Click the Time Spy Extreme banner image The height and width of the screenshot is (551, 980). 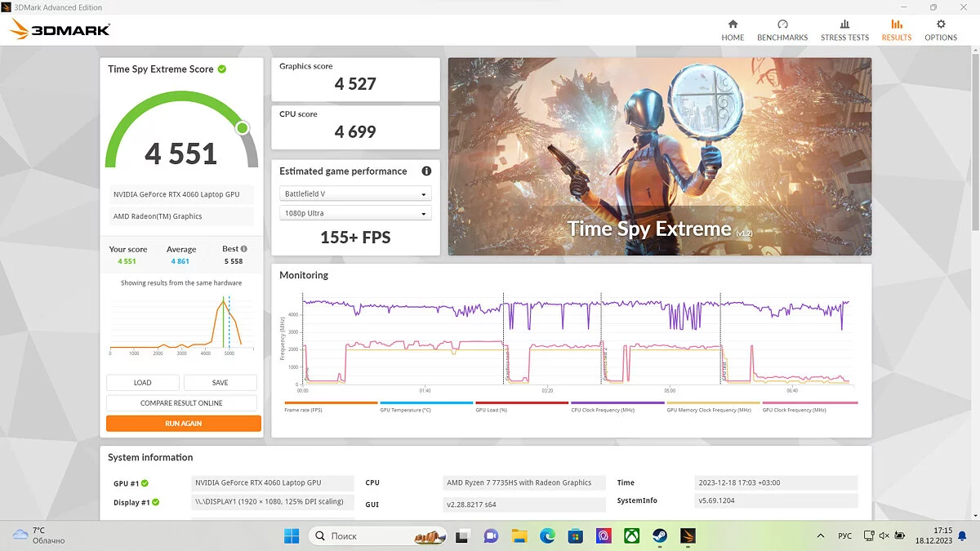659,156
